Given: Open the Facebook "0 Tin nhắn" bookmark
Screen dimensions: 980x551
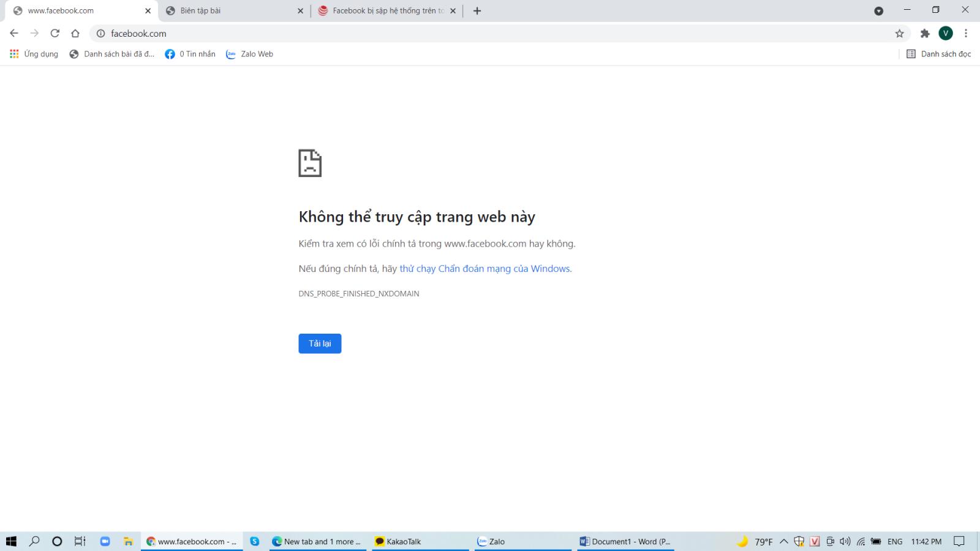Looking at the screenshot, I should pyautogui.click(x=190, y=54).
